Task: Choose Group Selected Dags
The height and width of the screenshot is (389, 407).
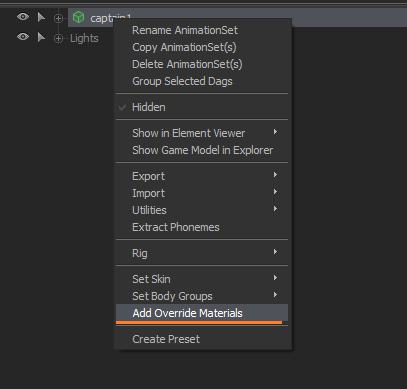Action: pos(202,81)
